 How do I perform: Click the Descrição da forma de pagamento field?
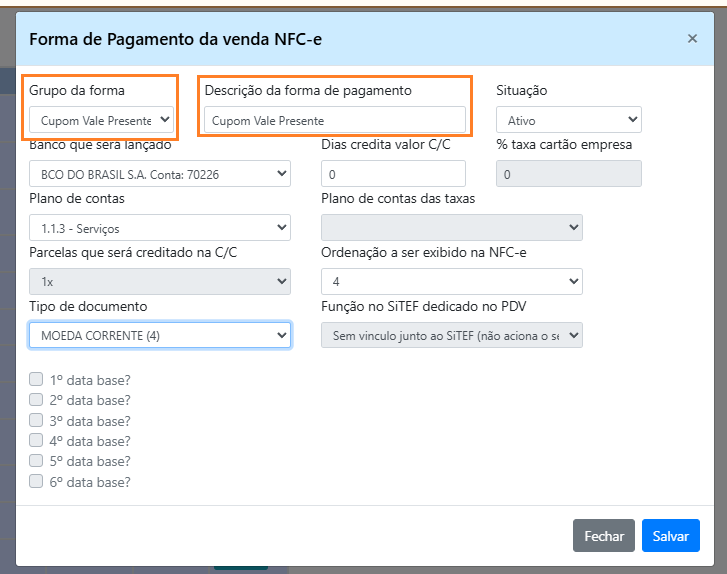tap(335, 120)
